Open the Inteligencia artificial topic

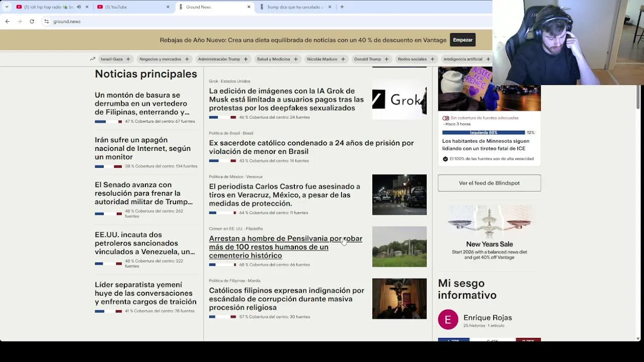463,59
